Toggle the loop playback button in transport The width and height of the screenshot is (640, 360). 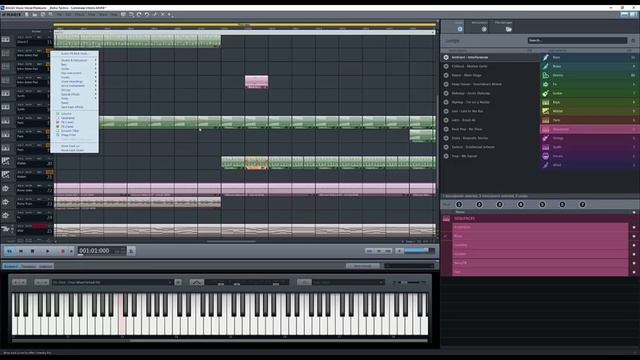coord(9,251)
